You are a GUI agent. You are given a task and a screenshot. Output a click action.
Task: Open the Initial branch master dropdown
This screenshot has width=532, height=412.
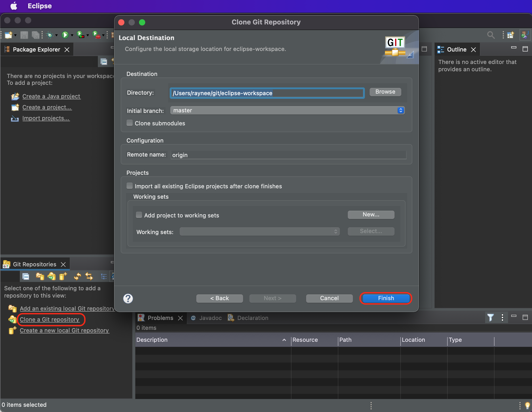pyautogui.click(x=287, y=110)
